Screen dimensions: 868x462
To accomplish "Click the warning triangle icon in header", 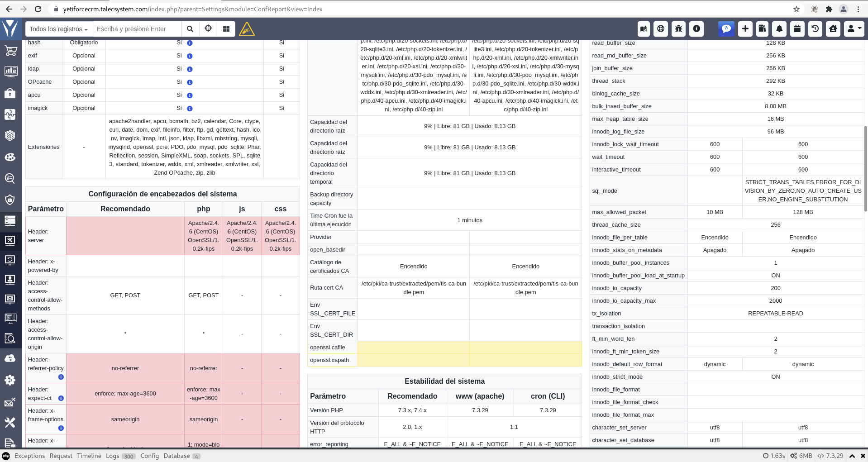I will pyautogui.click(x=247, y=29).
